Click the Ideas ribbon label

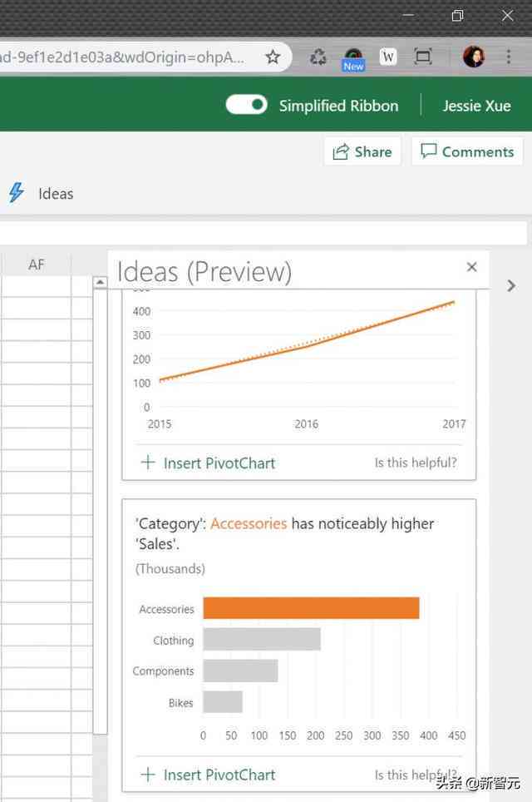pyautogui.click(x=56, y=194)
